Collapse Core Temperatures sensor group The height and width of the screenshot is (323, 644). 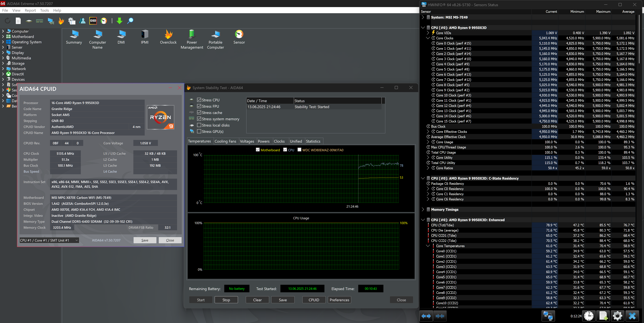tap(428, 246)
